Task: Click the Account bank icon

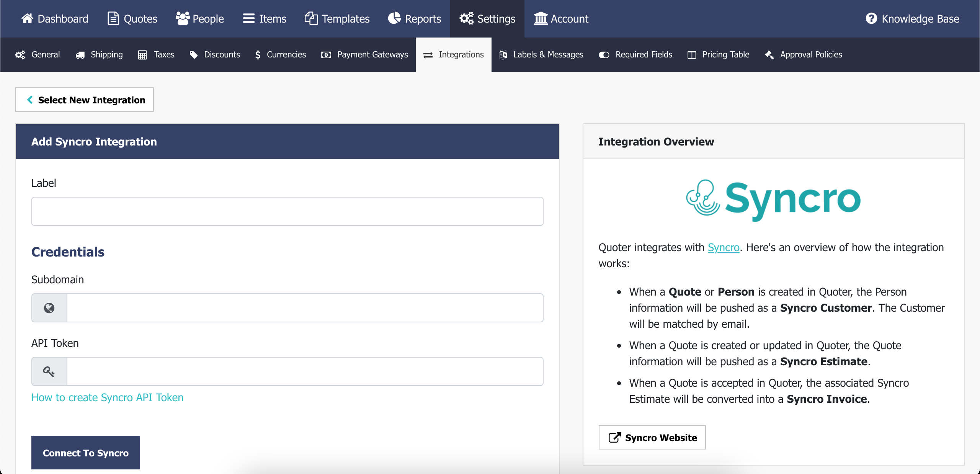Action: 541,18
